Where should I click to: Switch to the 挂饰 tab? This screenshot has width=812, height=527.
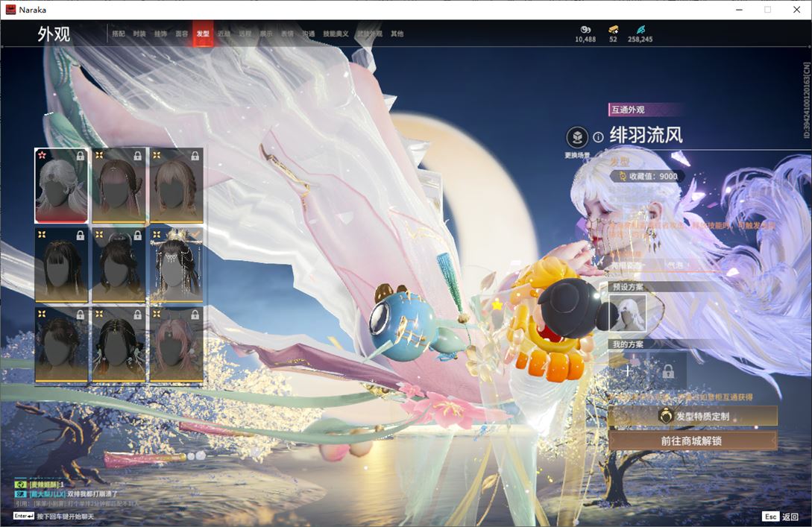click(x=160, y=34)
